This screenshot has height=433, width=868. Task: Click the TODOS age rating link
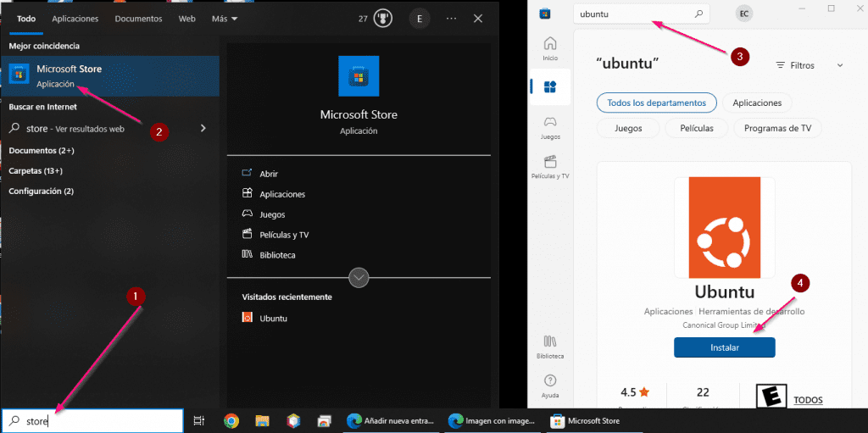[808, 400]
